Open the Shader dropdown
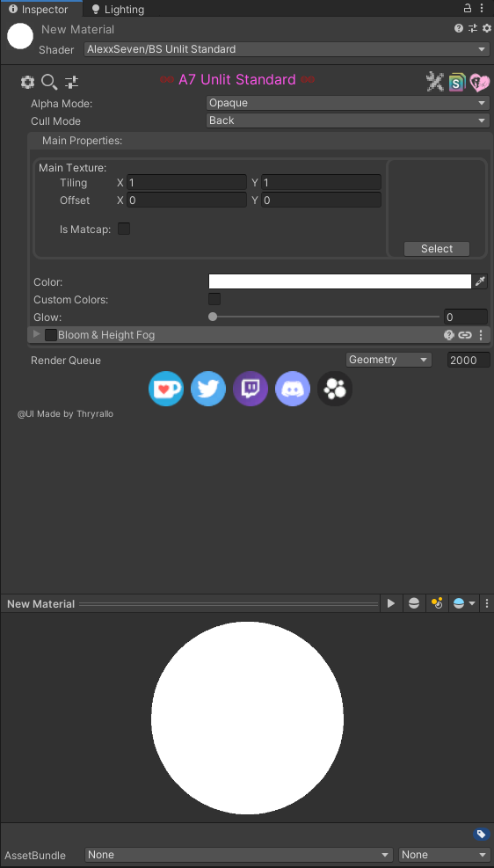The width and height of the screenshot is (494, 868). click(x=287, y=49)
